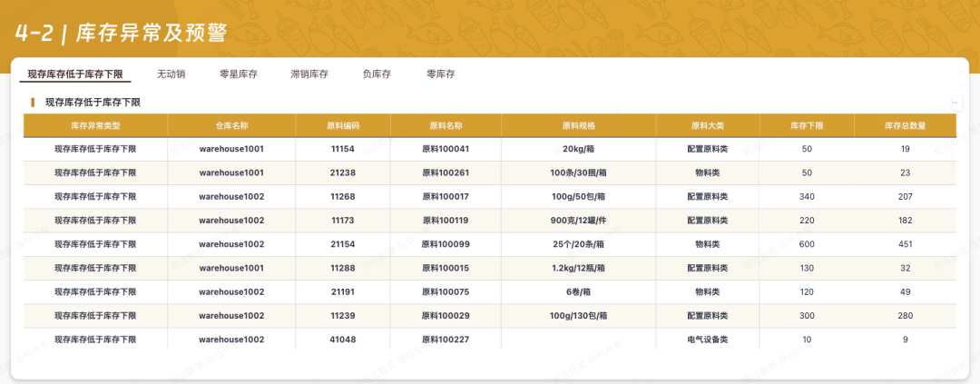Click stock lower limit value 300
The image size is (980, 384).
(x=807, y=315)
